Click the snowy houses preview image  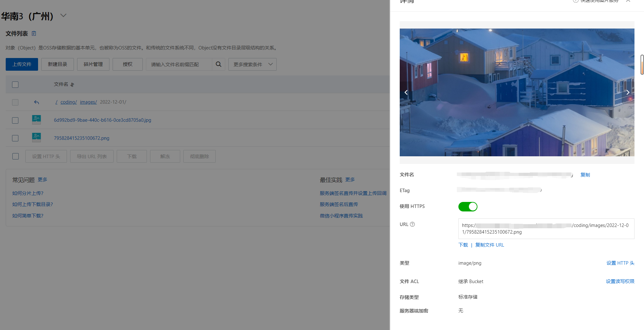click(517, 92)
